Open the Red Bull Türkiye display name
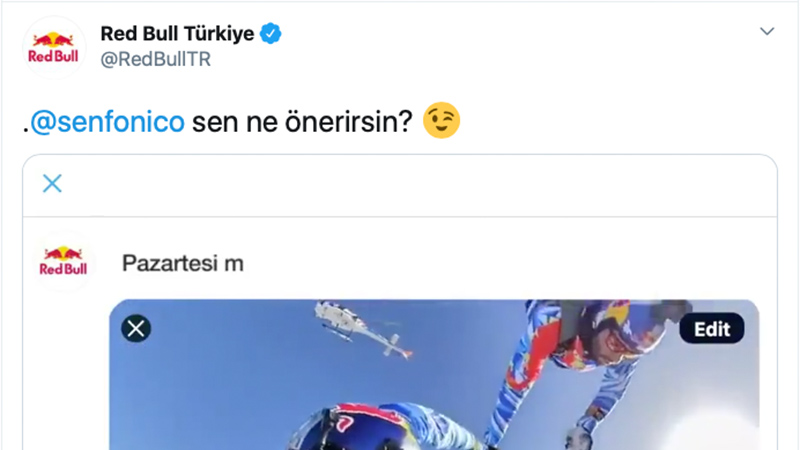 [x=177, y=34]
